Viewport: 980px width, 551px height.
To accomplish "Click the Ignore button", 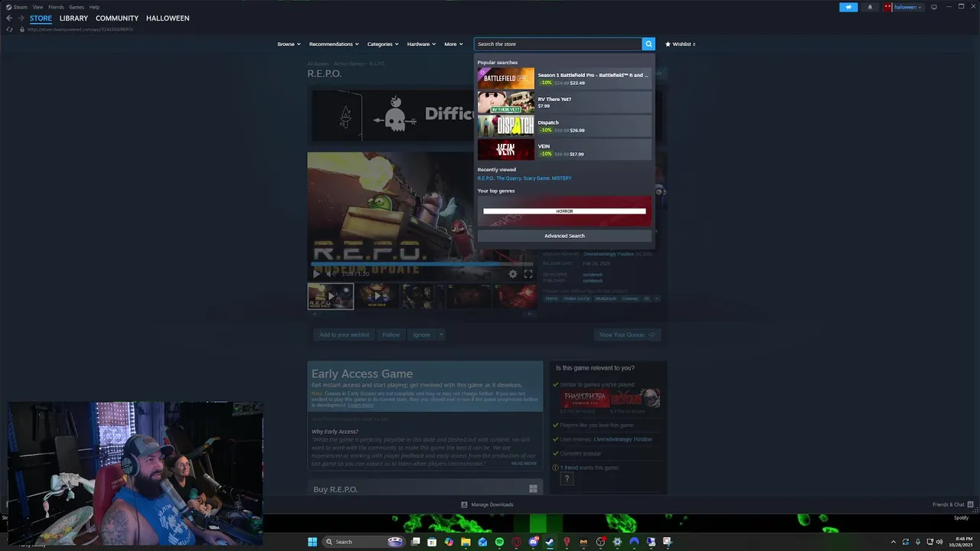I will click(422, 334).
